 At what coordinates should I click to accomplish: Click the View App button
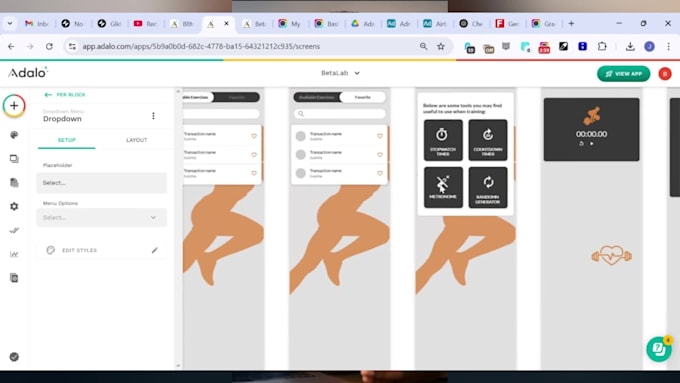pos(624,74)
